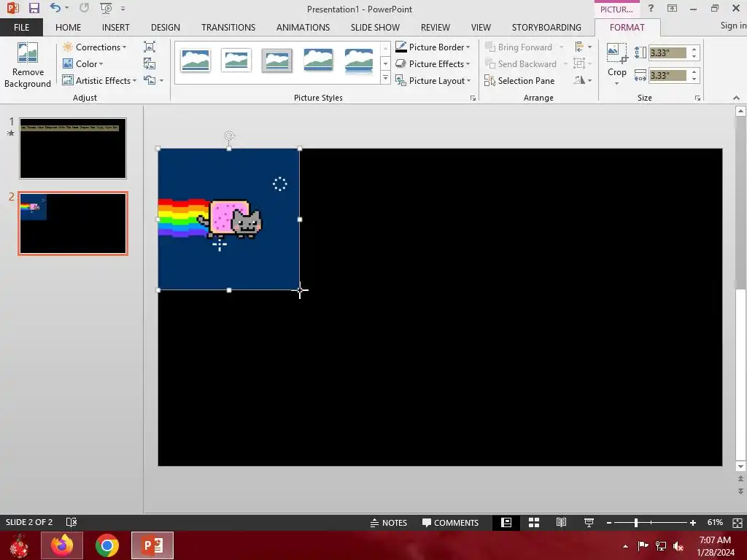The height and width of the screenshot is (560, 747).
Task: Toggle the COMMENTS pane
Action: [x=450, y=522]
